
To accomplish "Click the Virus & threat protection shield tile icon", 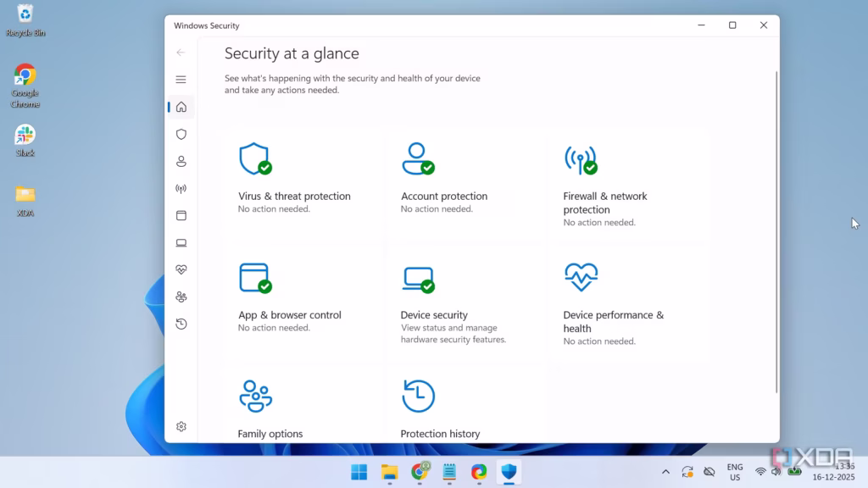I will coord(255,158).
